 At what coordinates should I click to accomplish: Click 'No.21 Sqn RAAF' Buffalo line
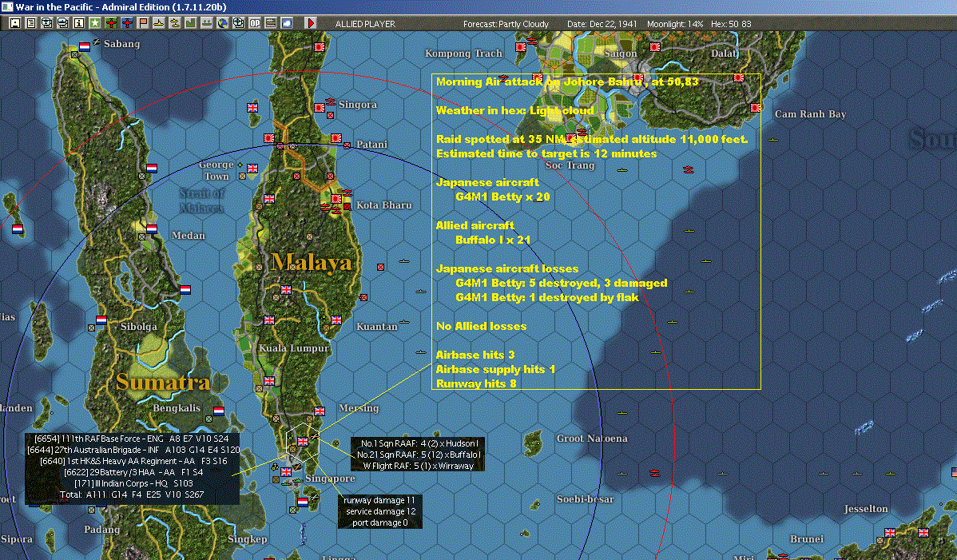419,455
